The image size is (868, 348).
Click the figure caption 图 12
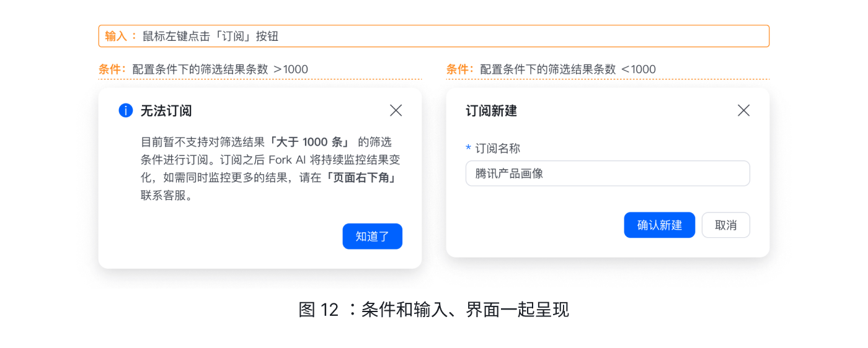click(x=433, y=309)
